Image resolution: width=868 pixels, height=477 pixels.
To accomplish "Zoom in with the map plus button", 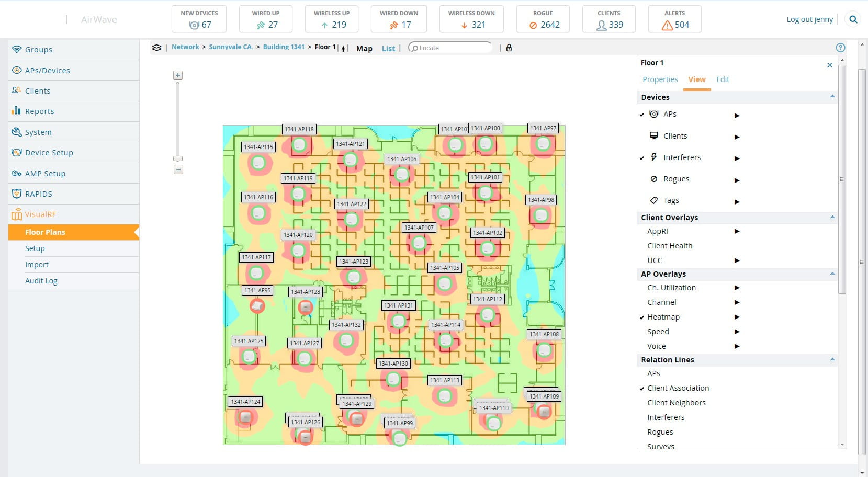I will click(178, 75).
